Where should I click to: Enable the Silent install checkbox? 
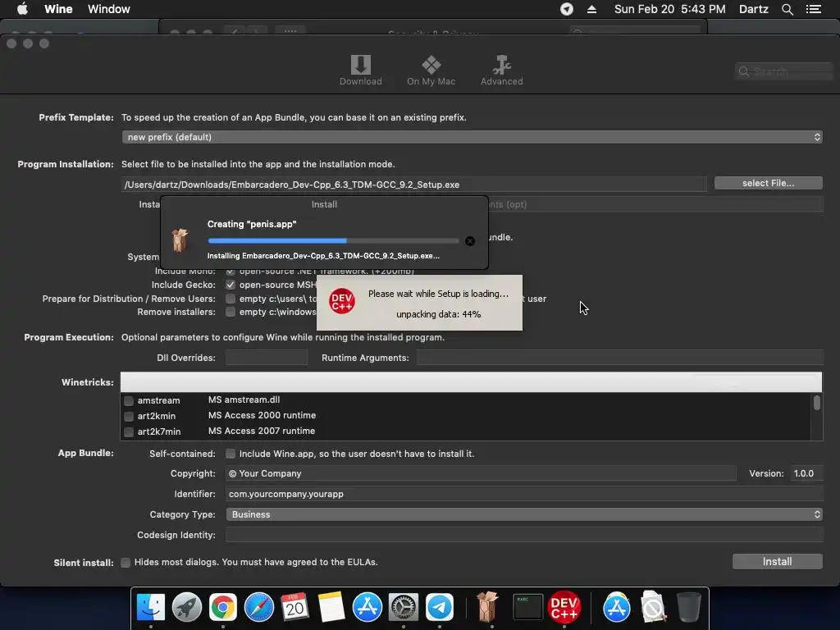[126, 563]
